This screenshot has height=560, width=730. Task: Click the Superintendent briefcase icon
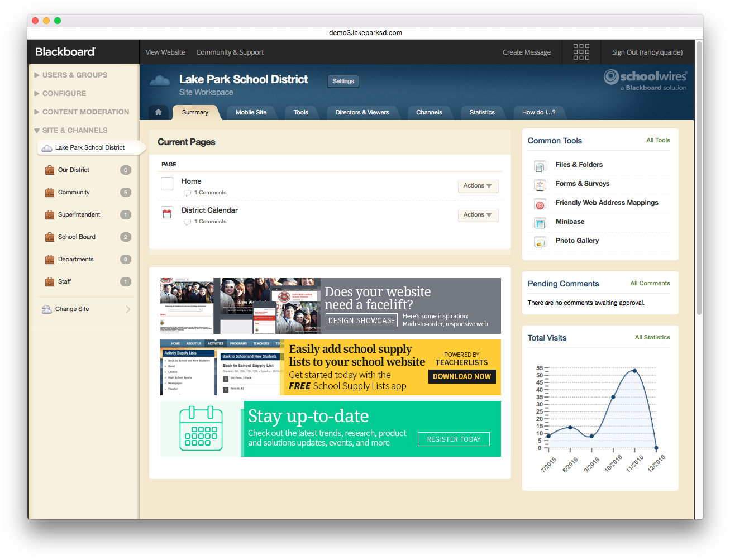50,214
